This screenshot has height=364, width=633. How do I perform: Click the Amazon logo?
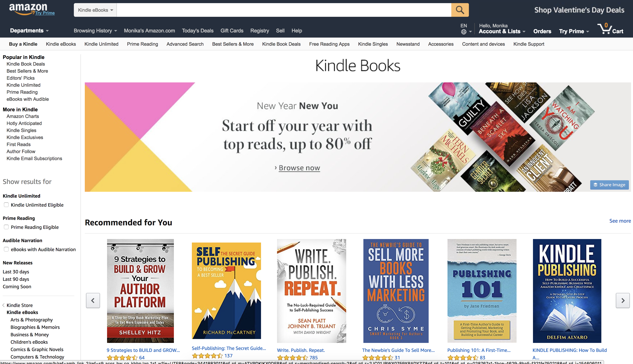point(28,9)
